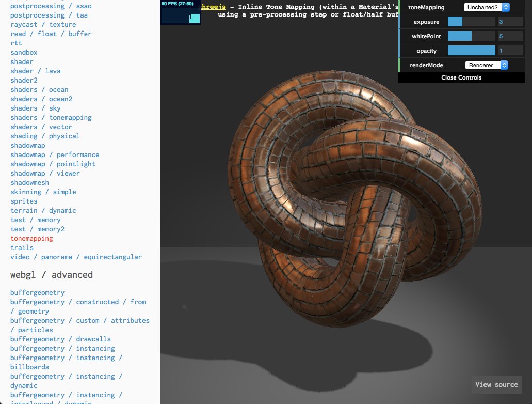Open the shadowmap / viewer example
The height and width of the screenshot is (404, 532).
pyautogui.click(x=45, y=173)
